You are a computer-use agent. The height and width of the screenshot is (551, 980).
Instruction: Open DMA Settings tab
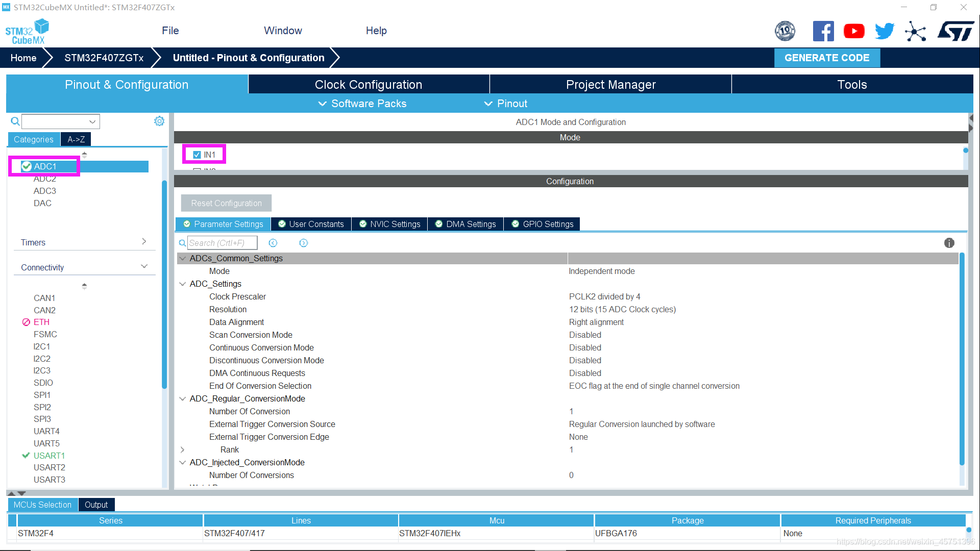[x=465, y=224]
